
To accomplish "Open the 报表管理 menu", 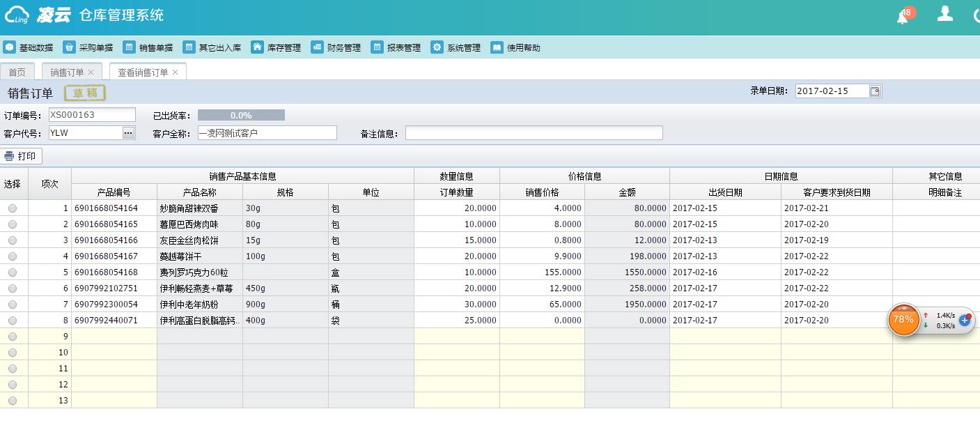I will coord(396,47).
